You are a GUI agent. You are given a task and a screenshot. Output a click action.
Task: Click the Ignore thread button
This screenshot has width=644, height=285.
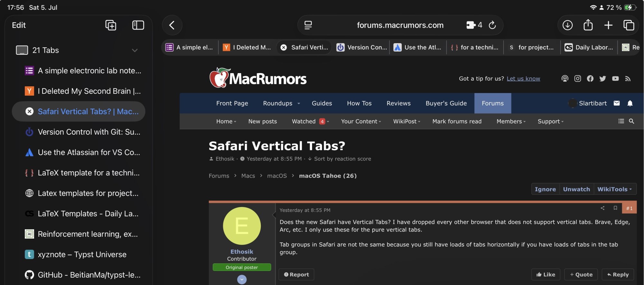545,189
